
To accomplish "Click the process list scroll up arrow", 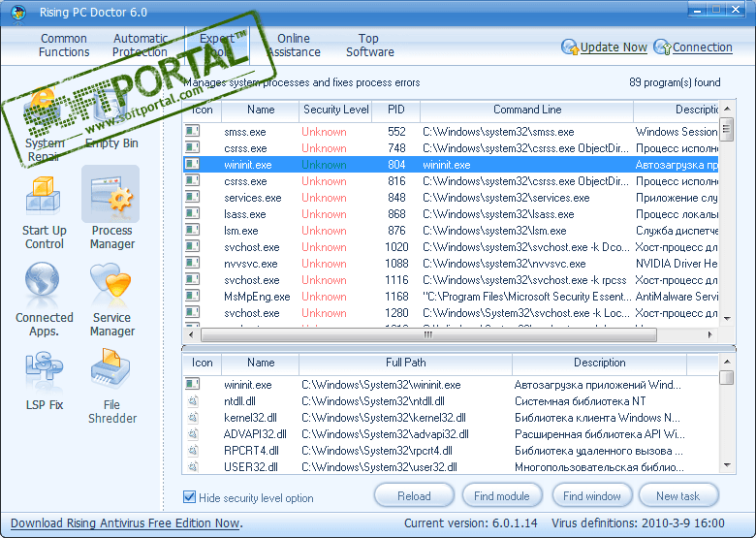I will click(x=727, y=109).
